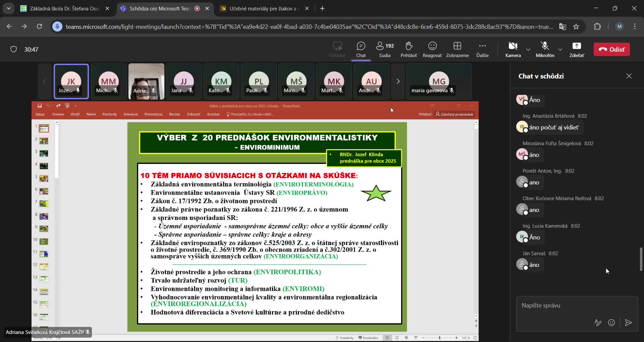Click Prihlásiť in the PowerPoint title bar
Screen dimensions: 644x342
point(425,114)
